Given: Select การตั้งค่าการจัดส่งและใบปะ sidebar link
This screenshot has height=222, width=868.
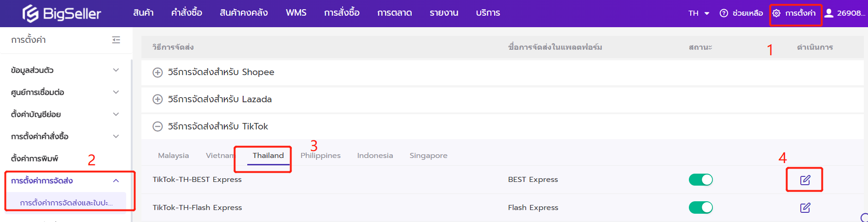Looking at the screenshot, I should click(x=66, y=203).
